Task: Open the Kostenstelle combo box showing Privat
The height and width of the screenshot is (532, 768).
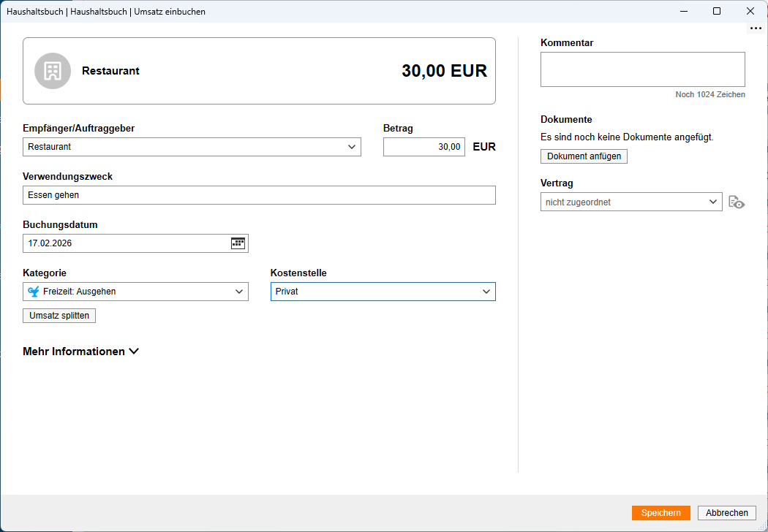Action: (380, 291)
